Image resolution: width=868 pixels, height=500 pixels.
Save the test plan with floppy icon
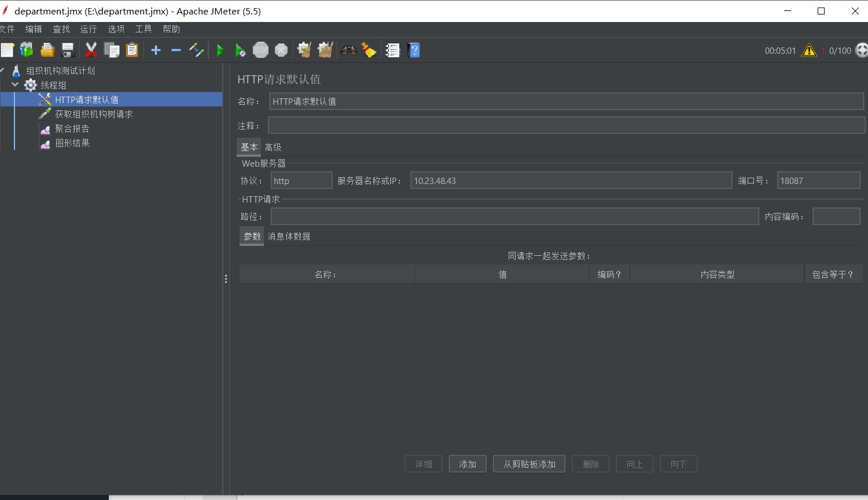pyautogui.click(x=68, y=50)
